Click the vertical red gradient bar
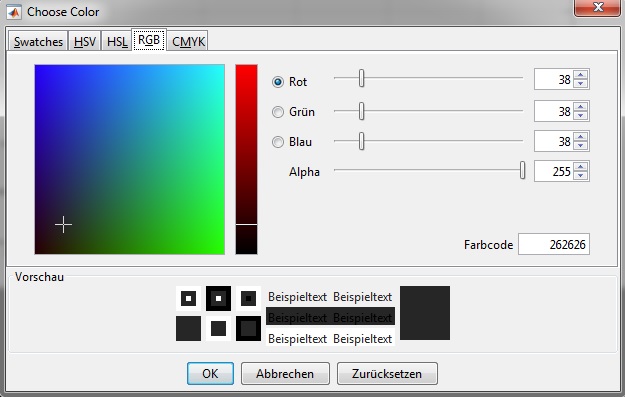625x397 pixels. click(246, 159)
